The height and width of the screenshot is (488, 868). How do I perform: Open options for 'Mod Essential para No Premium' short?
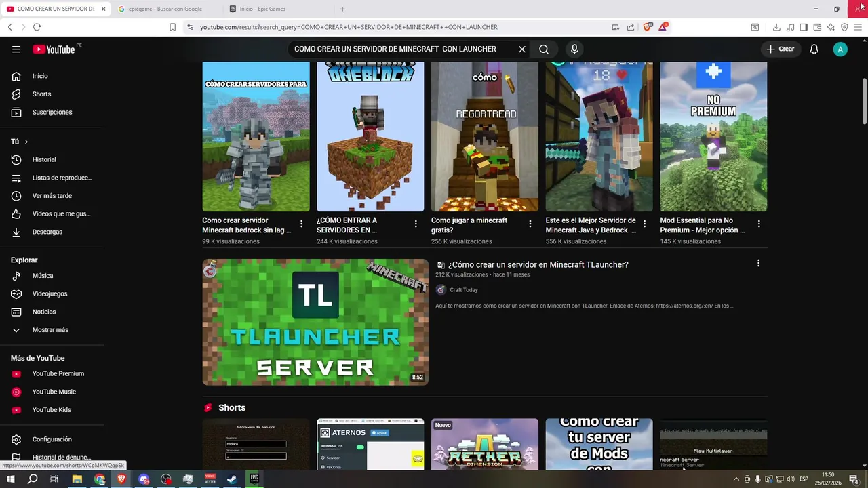(x=759, y=224)
